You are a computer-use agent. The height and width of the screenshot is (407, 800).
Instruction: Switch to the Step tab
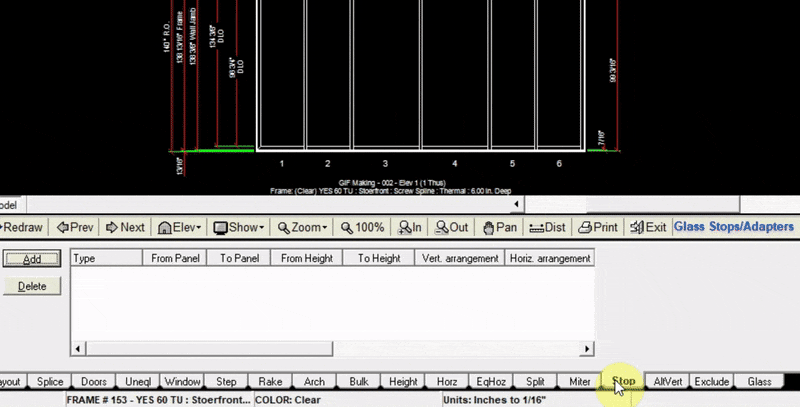[226, 381]
